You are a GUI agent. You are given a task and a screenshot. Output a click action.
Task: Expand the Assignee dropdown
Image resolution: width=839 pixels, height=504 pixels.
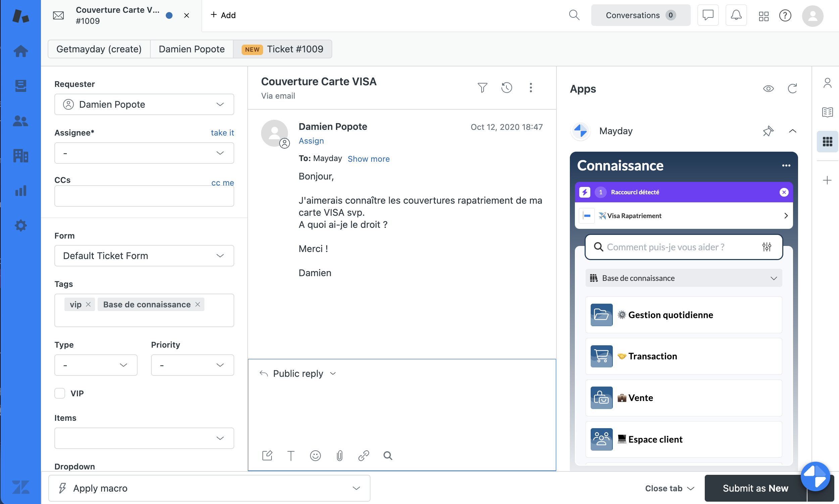[144, 153]
